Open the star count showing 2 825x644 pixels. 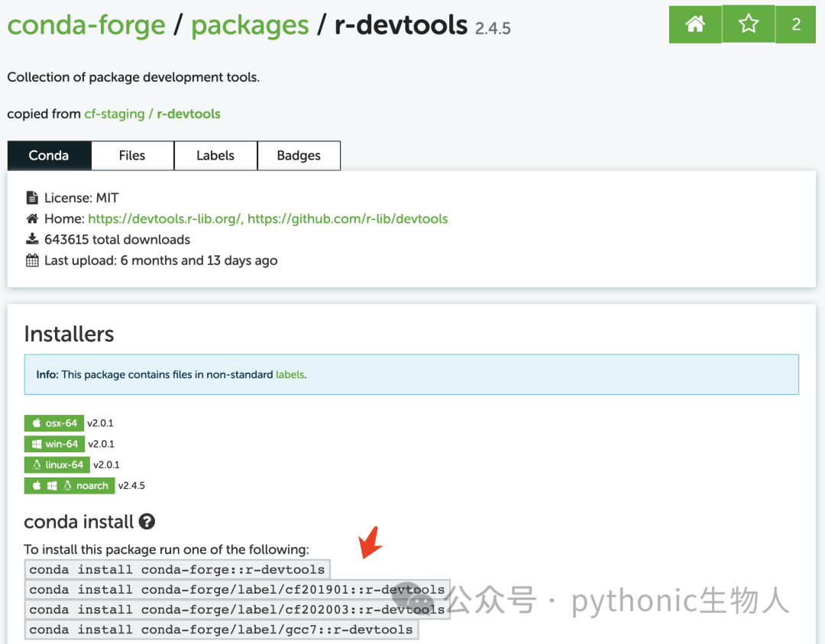795,24
